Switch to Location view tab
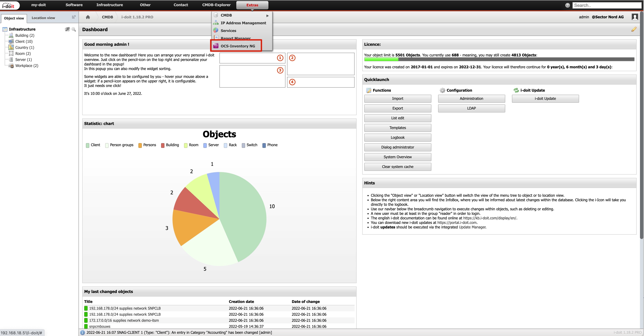 pyautogui.click(x=43, y=18)
